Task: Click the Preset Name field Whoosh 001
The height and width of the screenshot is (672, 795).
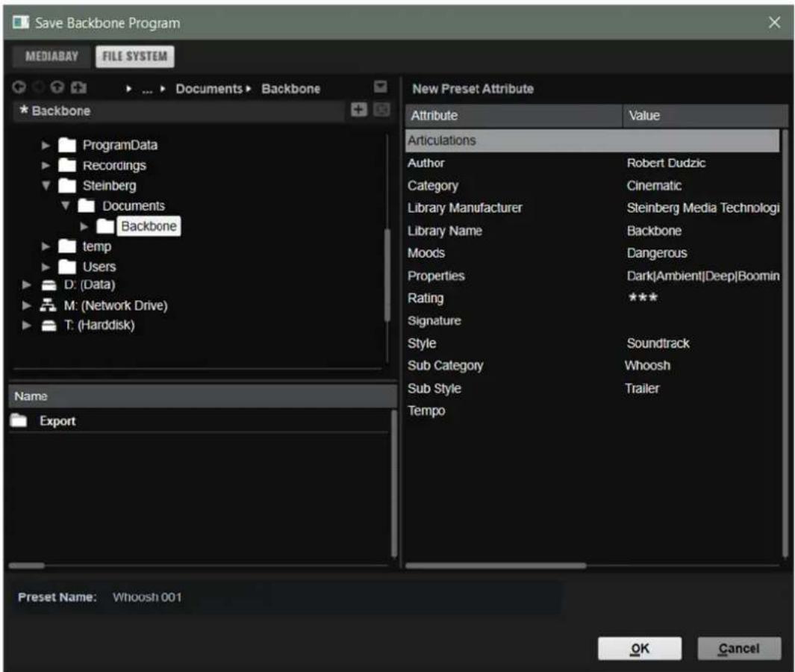Action: tap(336, 597)
